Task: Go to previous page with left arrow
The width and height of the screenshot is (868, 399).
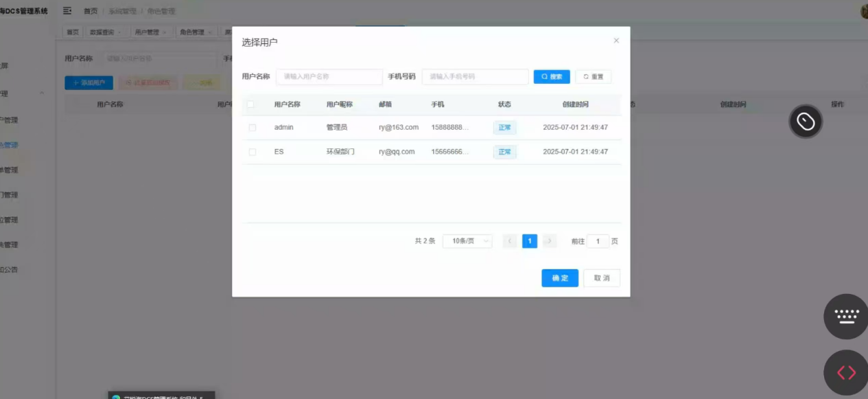Action: [x=510, y=241]
